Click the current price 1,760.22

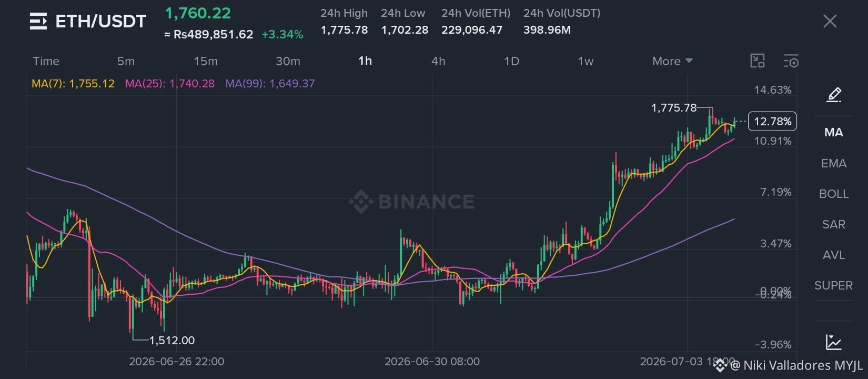(198, 13)
